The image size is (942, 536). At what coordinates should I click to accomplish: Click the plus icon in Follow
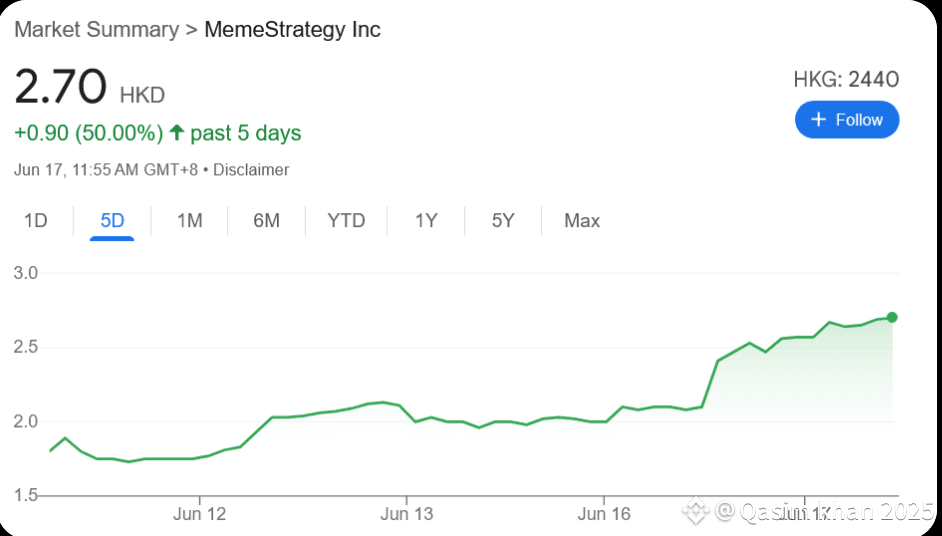click(818, 120)
